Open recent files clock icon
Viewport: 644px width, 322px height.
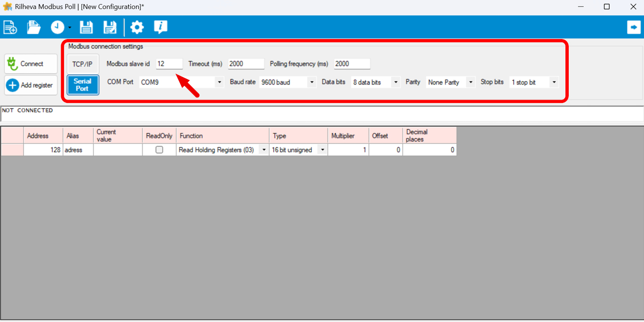coord(57,27)
